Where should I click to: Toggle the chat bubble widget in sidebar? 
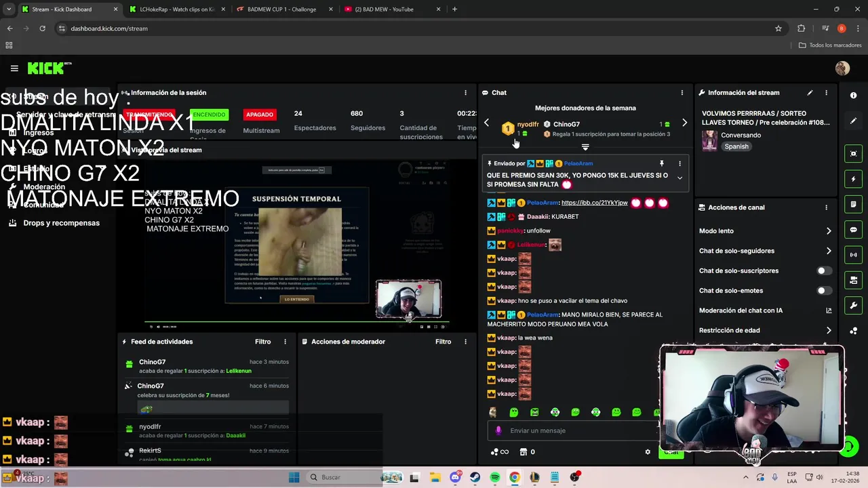(854, 230)
